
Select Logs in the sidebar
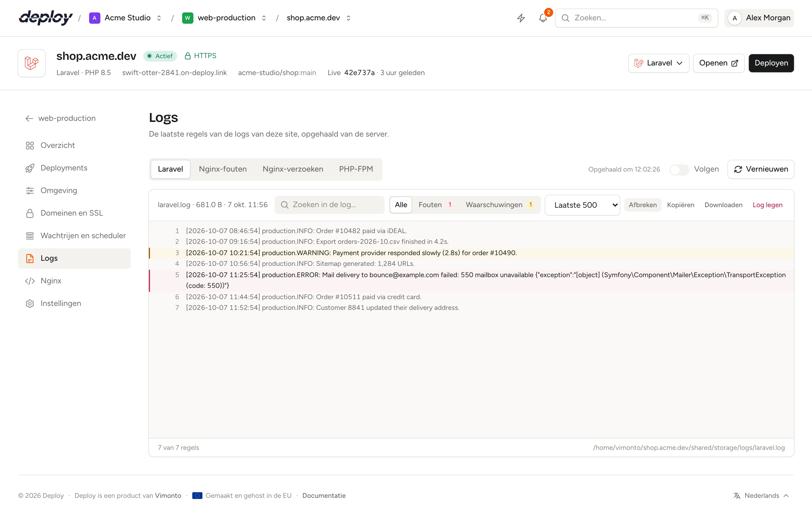click(74, 258)
